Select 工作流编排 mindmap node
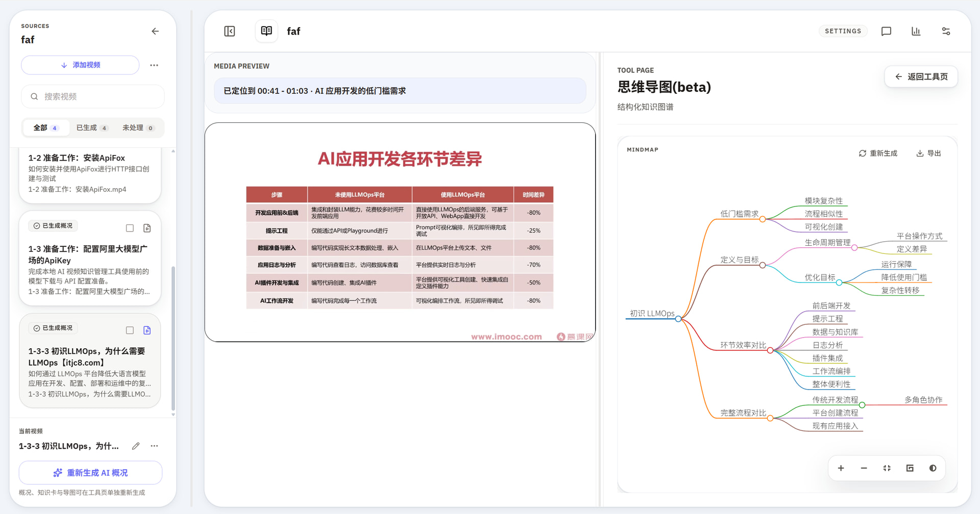980x514 pixels. tap(831, 371)
